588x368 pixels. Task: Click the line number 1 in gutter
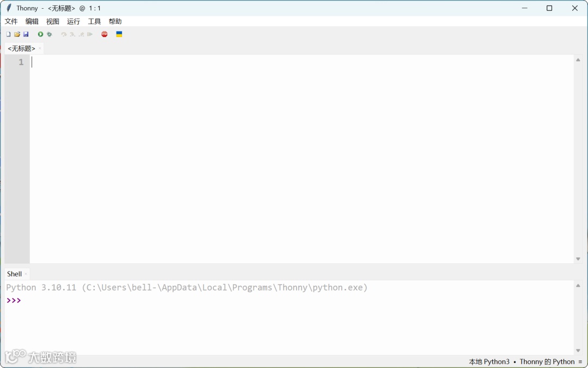[21, 62]
